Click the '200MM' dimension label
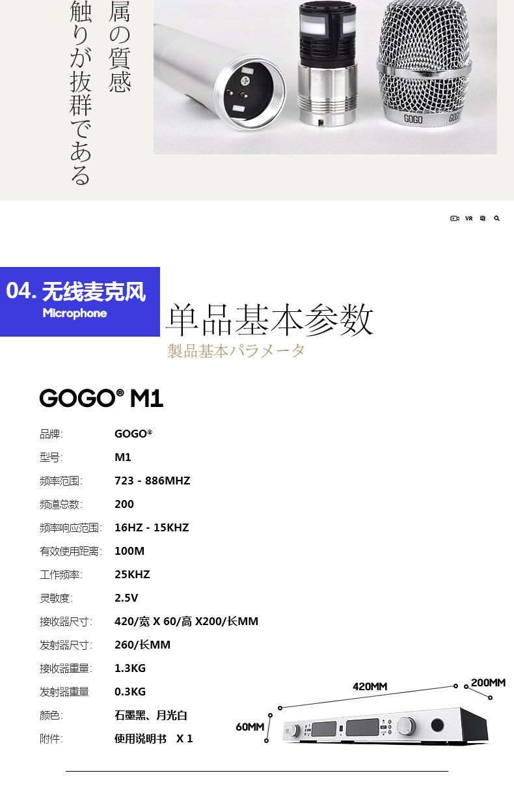 (488, 682)
